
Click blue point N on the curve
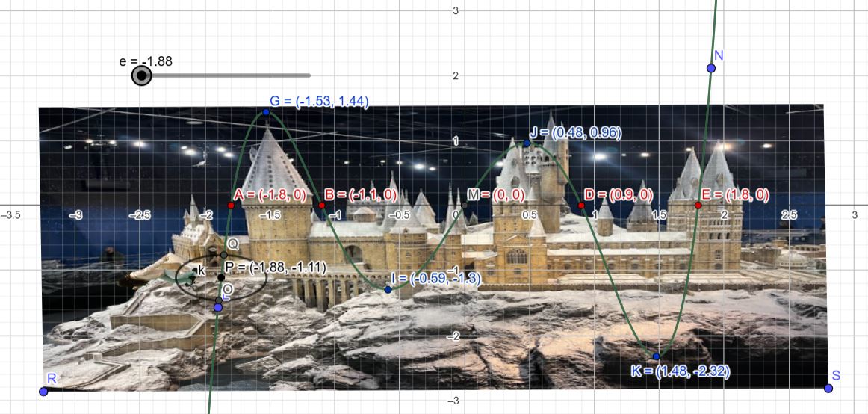click(x=711, y=68)
